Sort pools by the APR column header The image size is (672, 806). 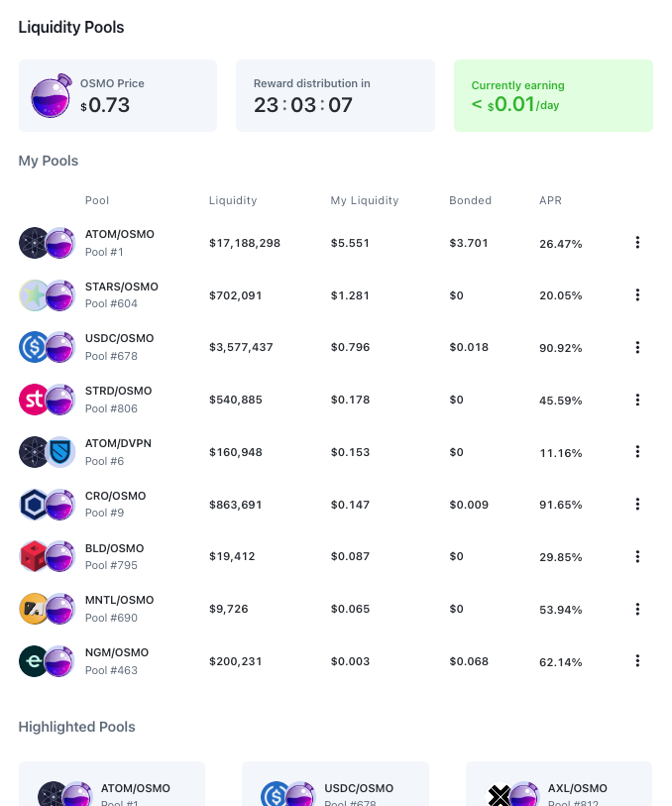pyautogui.click(x=550, y=200)
